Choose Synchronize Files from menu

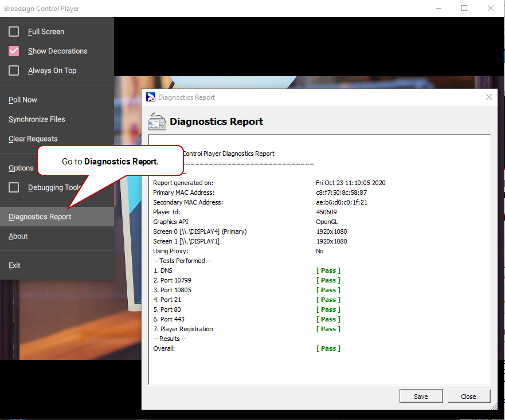(37, 119)
